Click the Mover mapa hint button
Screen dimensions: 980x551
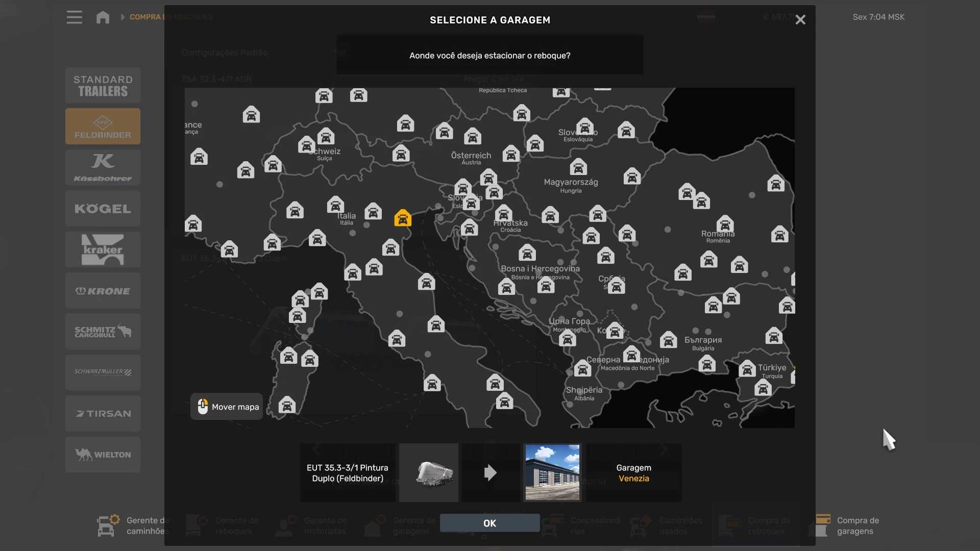[x=227, y=407]
